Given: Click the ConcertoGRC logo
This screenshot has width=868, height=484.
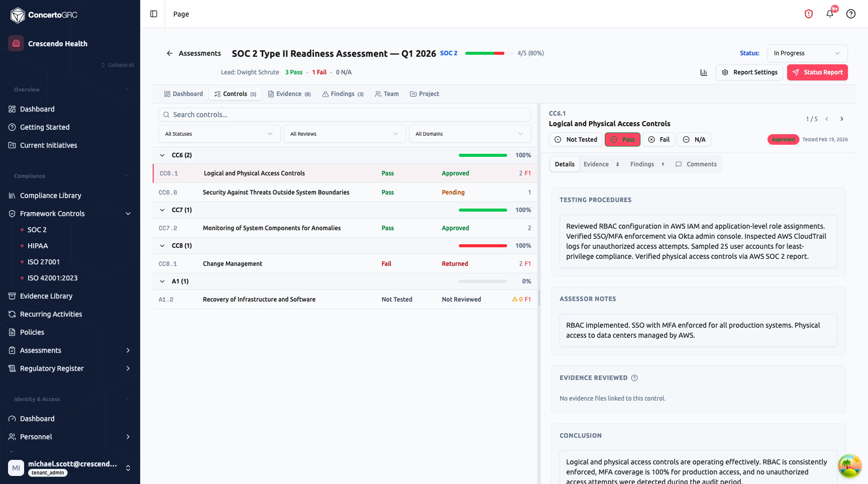Looking at the screenshot, I should (x=44, y=15).
